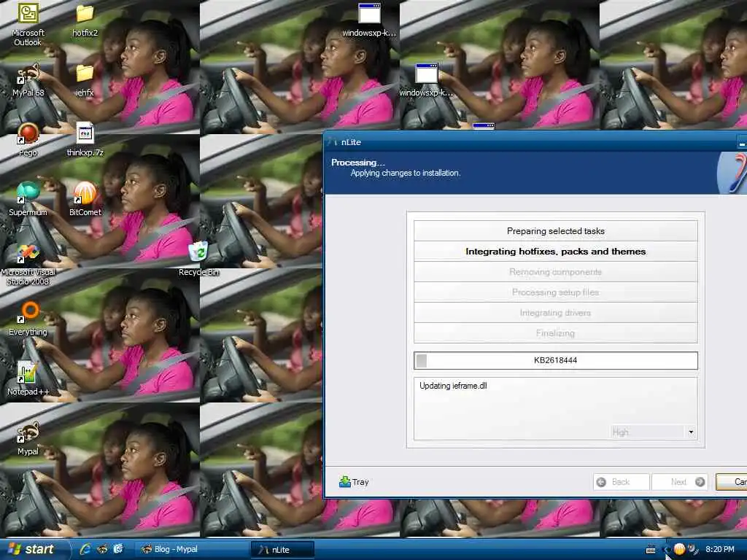Switch to nLite taskbar button
The height and width of the screenshot is (560, 747).
(x=283, y=550)
